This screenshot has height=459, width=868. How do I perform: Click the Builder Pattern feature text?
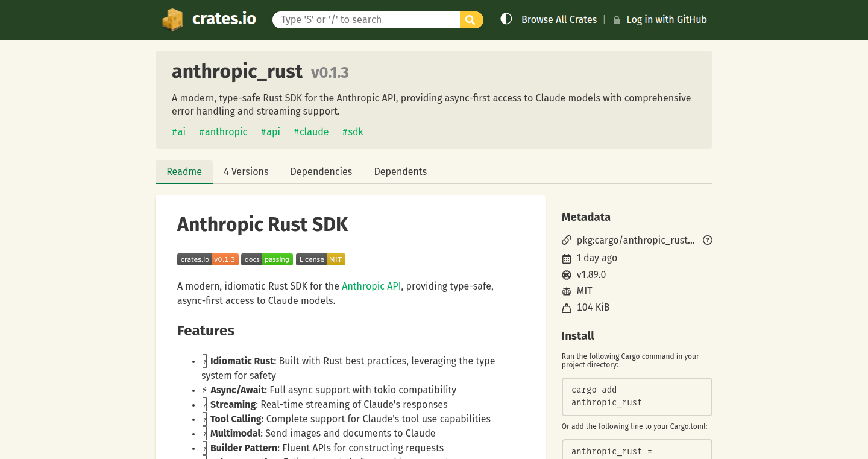244,448
